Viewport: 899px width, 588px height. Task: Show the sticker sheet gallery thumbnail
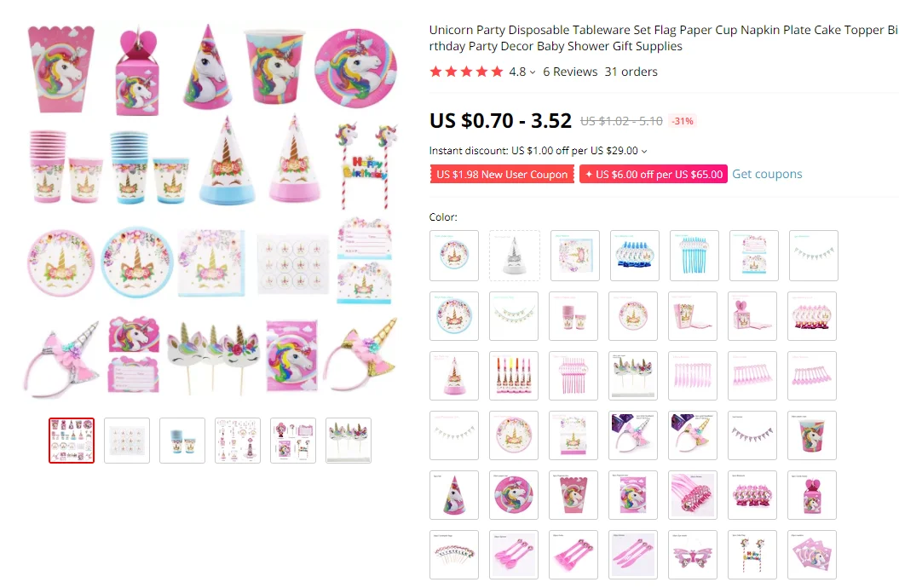[127, 440]
